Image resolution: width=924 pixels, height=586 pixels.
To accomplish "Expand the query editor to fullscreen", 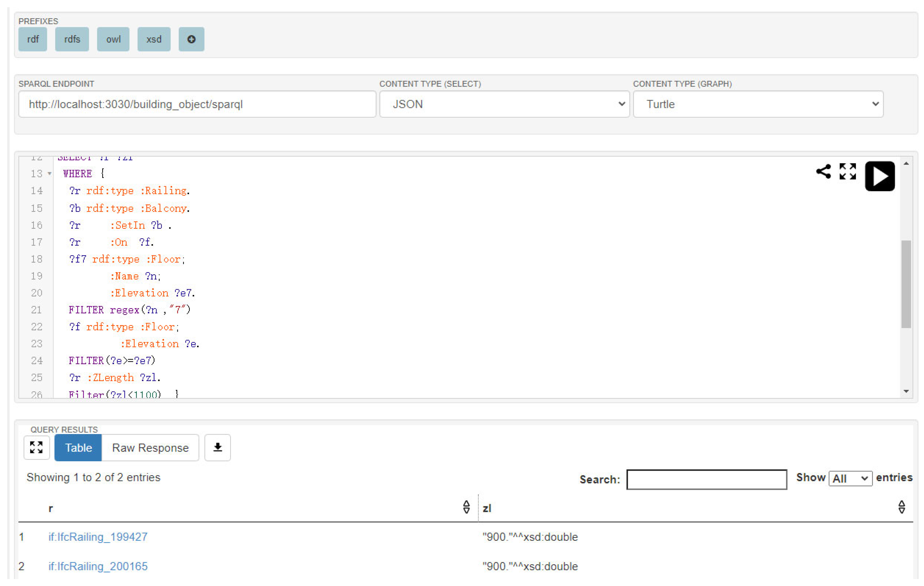I will [x=847, y=171].
